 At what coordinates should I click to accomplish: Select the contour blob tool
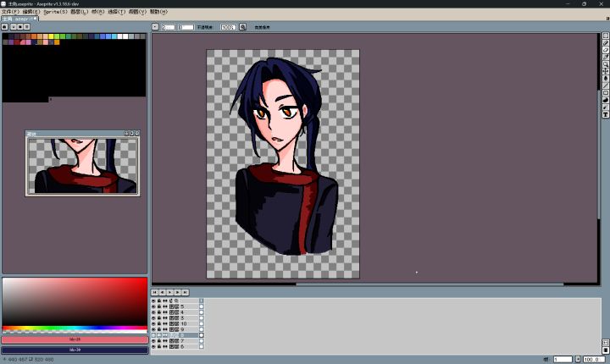[x=606, y=100]
